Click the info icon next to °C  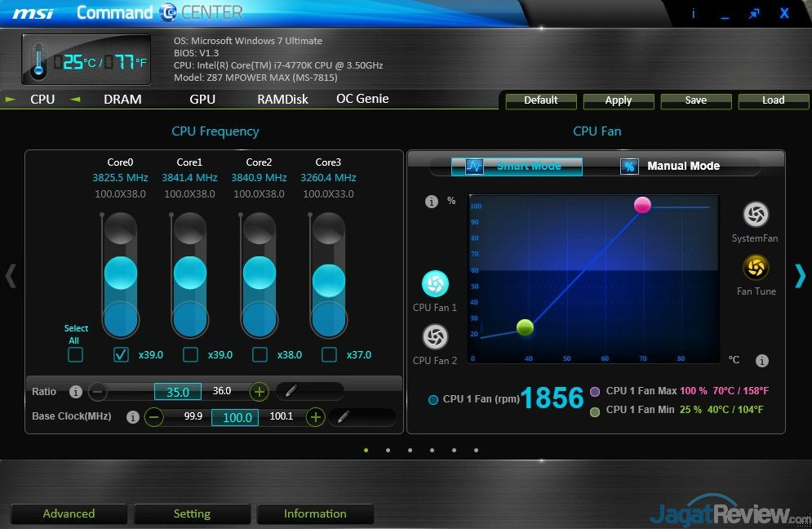[761, 360]
